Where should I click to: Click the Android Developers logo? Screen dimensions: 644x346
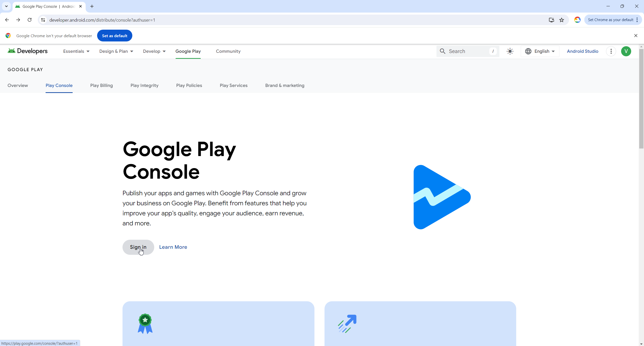pyautogui.click(x=28, y=51)
